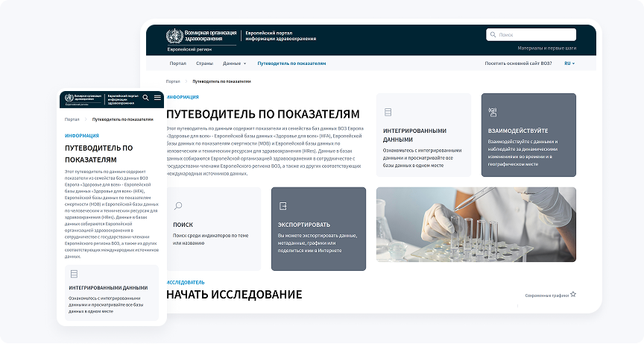The width and height of the screenshot is (644, 347).
Task: Open the Материалы и первые шаги link
Action: (x=546, y=48)
